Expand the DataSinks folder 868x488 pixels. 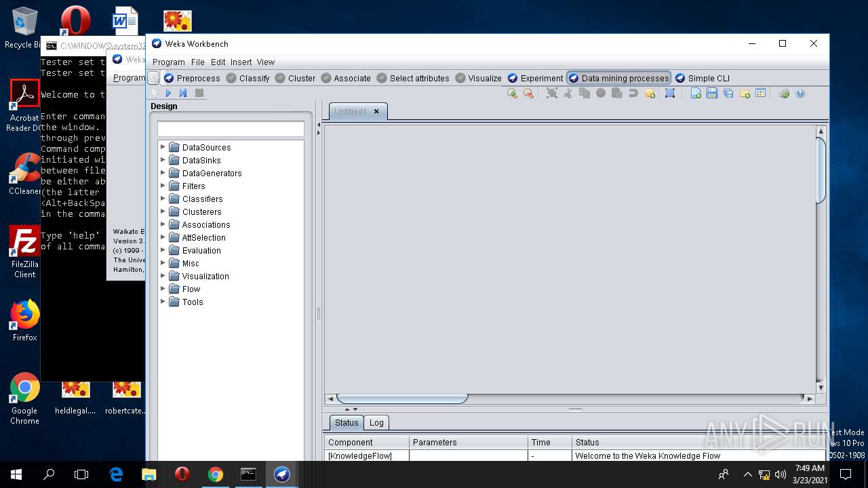(x=163, y=160)
